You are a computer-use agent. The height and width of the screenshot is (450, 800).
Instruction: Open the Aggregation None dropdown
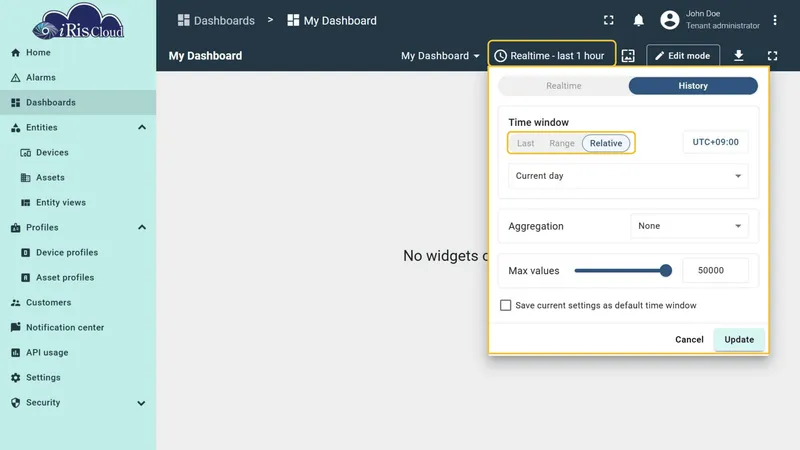[x=689, y=226]
